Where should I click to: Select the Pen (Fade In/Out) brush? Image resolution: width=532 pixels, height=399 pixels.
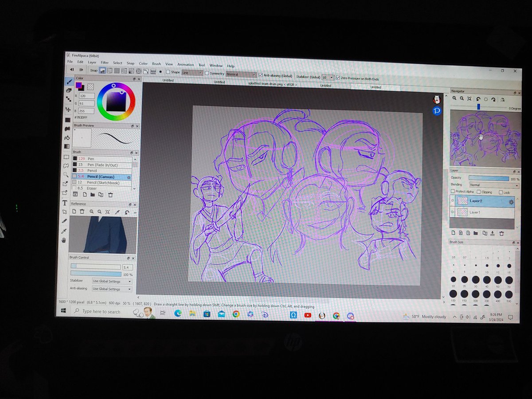[103, 164]
